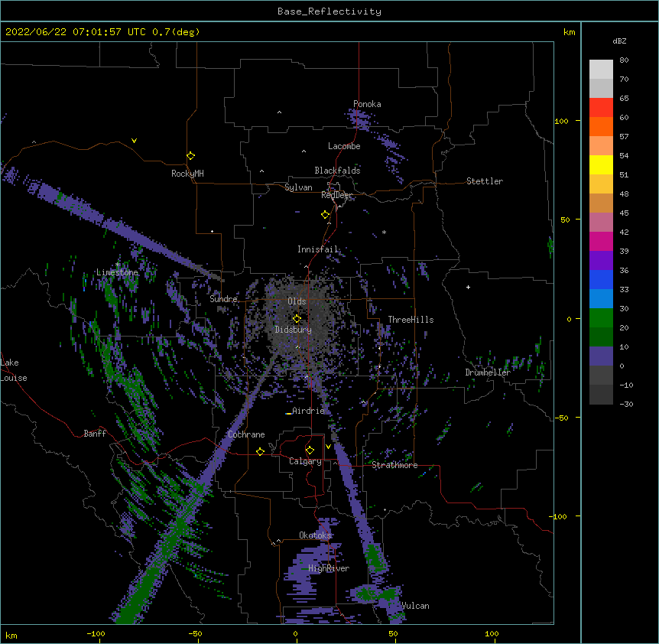
Task: Click the Cochrane label
Action: pyautogui.click(x=246, y=434)
